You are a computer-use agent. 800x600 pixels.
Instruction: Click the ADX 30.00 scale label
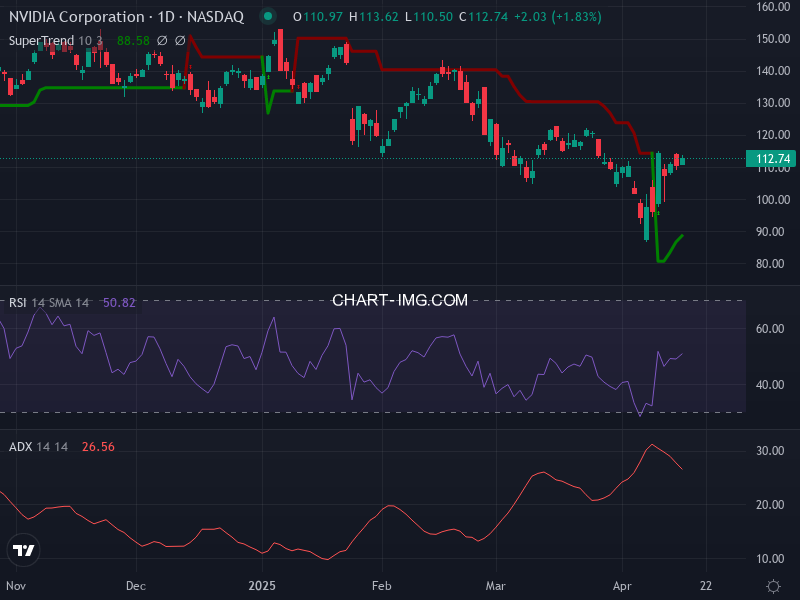click(770, 451)
